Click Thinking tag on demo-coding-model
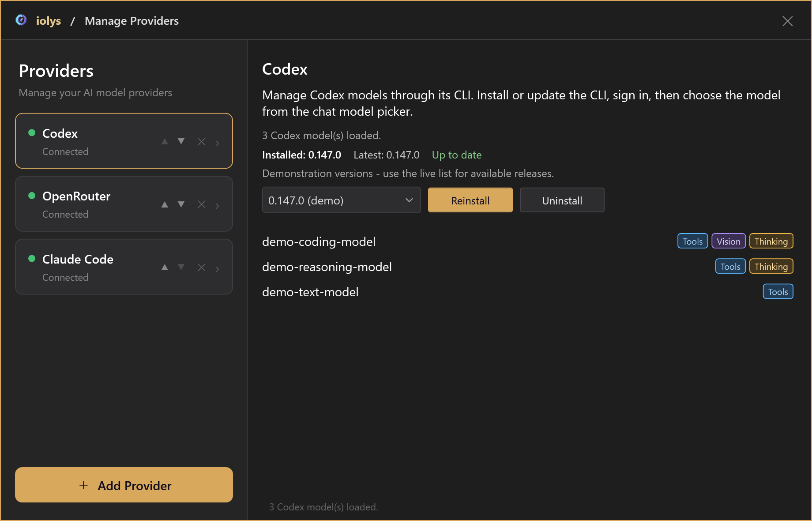The width and height of the screenshot is (812, 521). coord(771,241)
